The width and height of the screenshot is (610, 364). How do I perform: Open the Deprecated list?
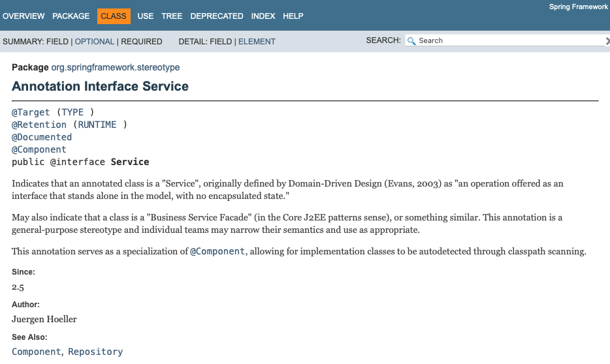pos(217,16)
